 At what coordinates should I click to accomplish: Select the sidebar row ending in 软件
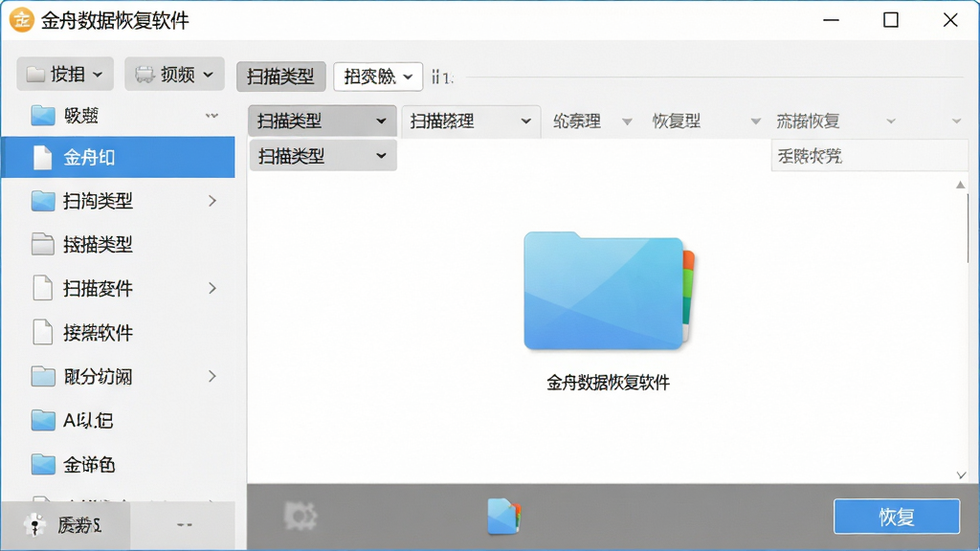click(x=118, y=332)
